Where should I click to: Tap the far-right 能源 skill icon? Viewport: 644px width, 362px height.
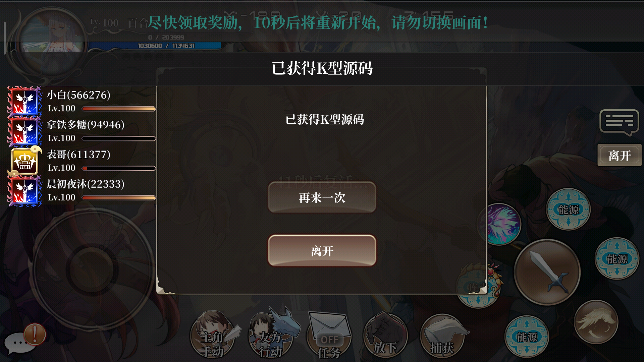(617, 258)
